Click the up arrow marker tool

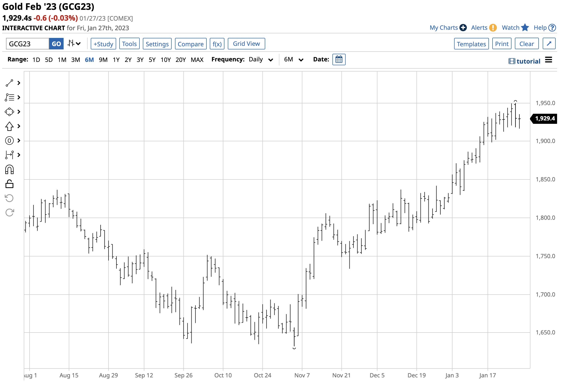point(9,127)
